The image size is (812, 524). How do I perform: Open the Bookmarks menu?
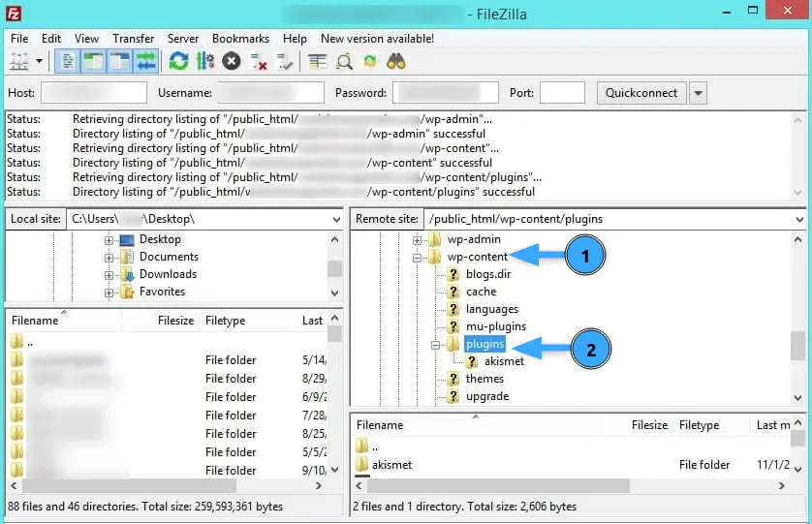click(241, 39)
